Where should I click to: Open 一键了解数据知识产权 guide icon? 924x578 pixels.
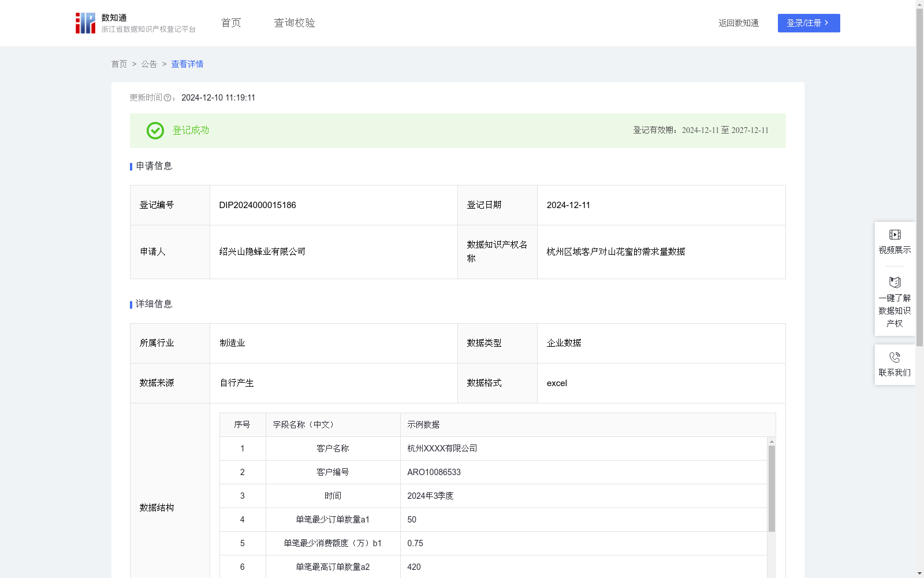pyautogui.click(x=895, y=283)
